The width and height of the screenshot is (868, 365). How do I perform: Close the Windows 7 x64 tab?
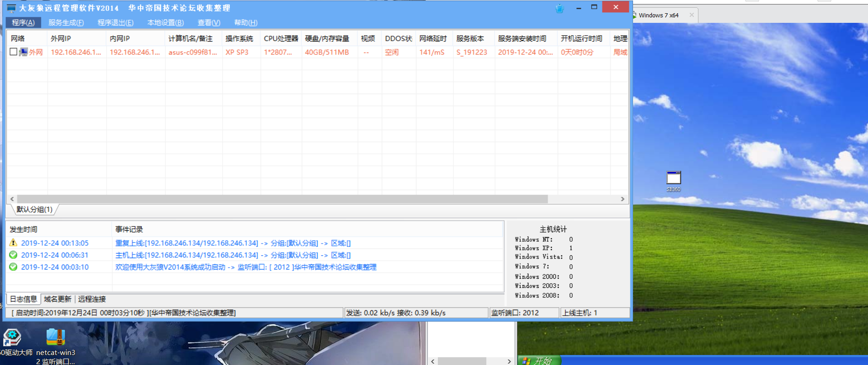coord(692,15)
